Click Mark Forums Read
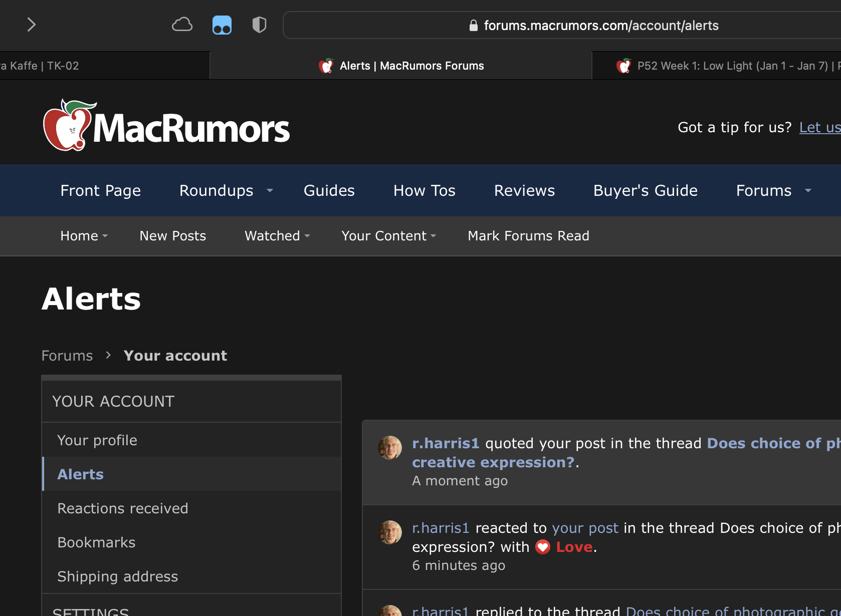 528,236
